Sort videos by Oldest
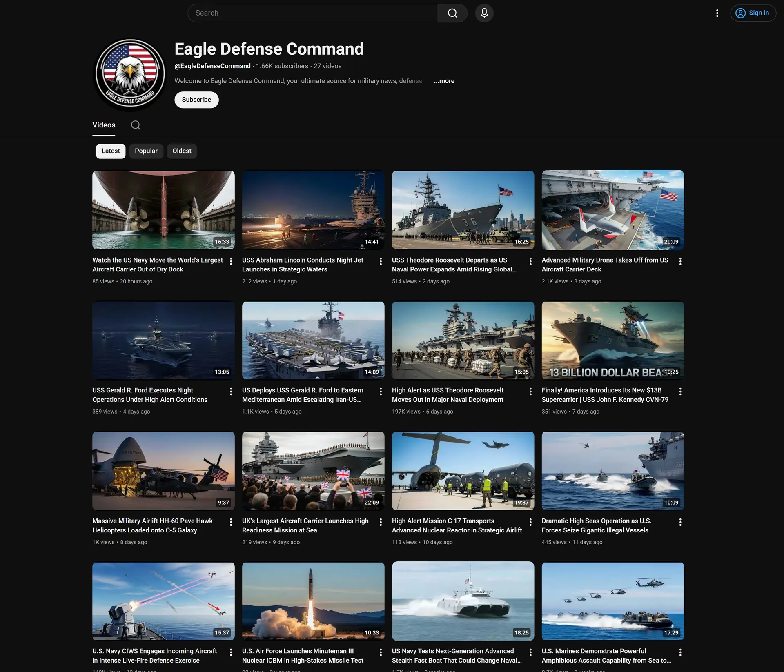 coord(182,151)
